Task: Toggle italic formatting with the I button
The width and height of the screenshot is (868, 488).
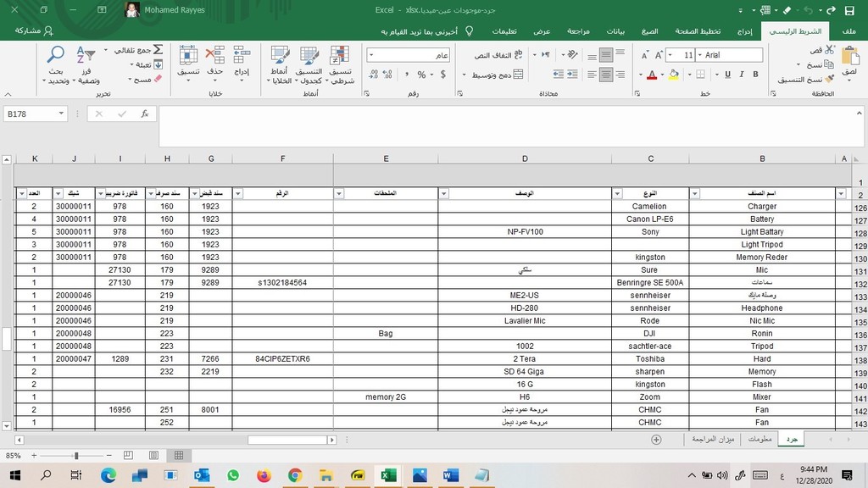Action: [x=742, y=75]
